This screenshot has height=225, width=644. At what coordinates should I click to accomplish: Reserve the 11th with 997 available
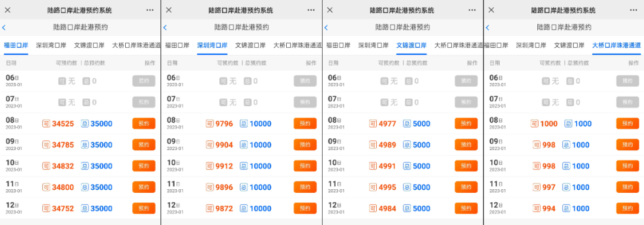(x=627, y=187)
